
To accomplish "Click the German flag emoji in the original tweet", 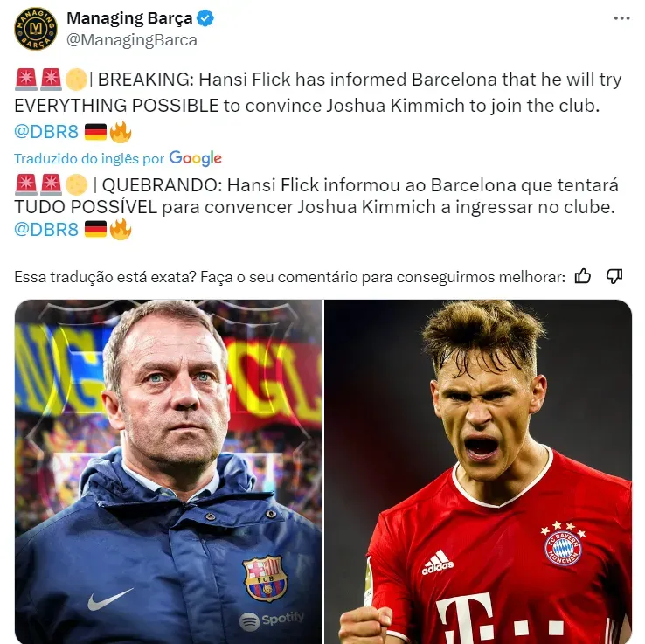I will click(x=95, y=133).
